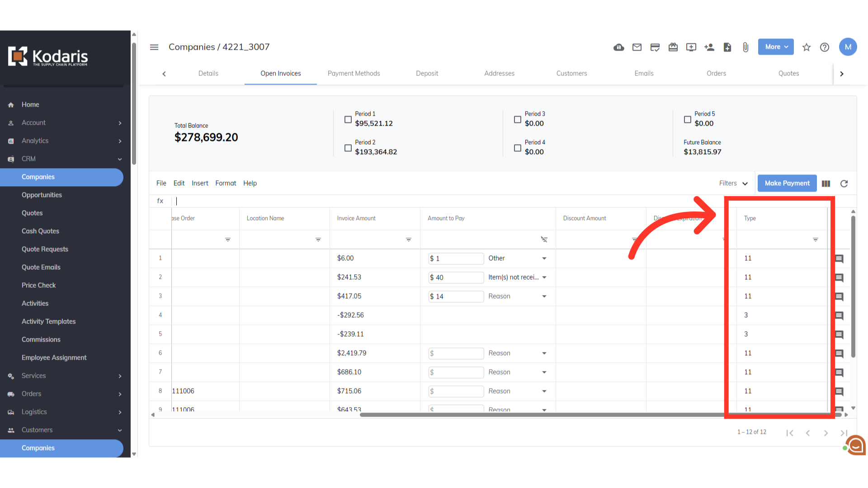
Task: Open the Insert menu
Action: pyautogui.click(x=199, y=183)
